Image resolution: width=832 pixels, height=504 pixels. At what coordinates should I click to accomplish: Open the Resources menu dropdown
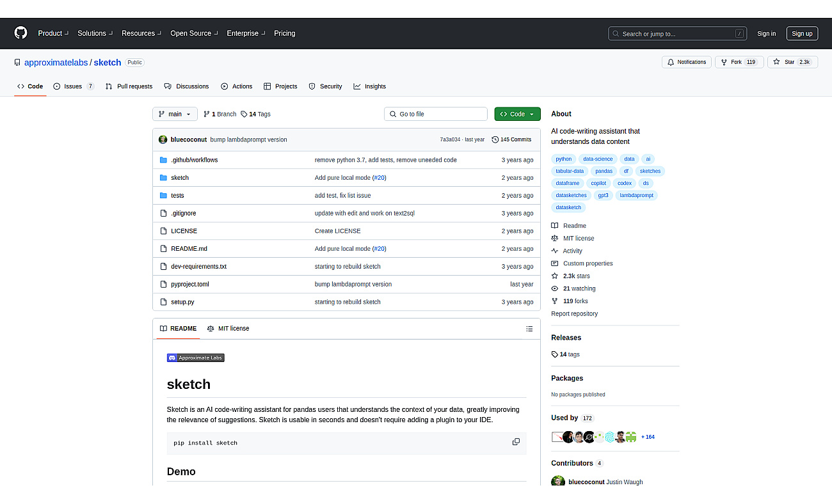pyautogui.click(x=141, y=33)
